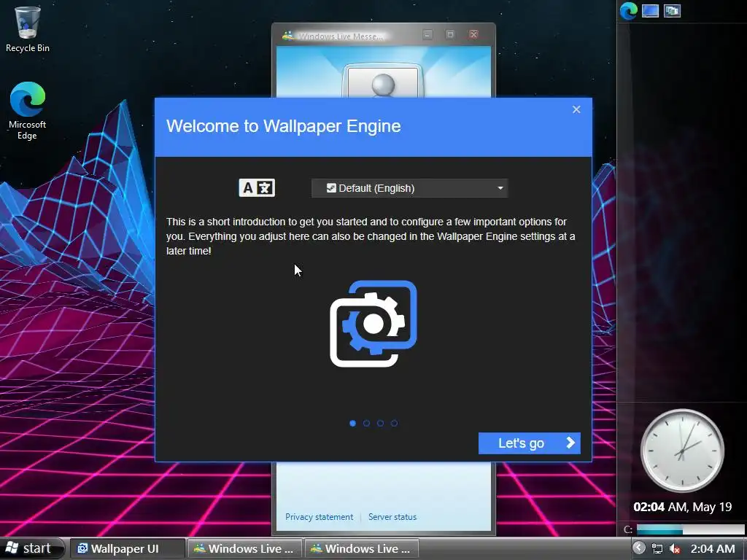Image resolution: width=747 pixels, height=560 pixels.
Task: Click the monitor icon in top sidebar
Action: point(650,10)
